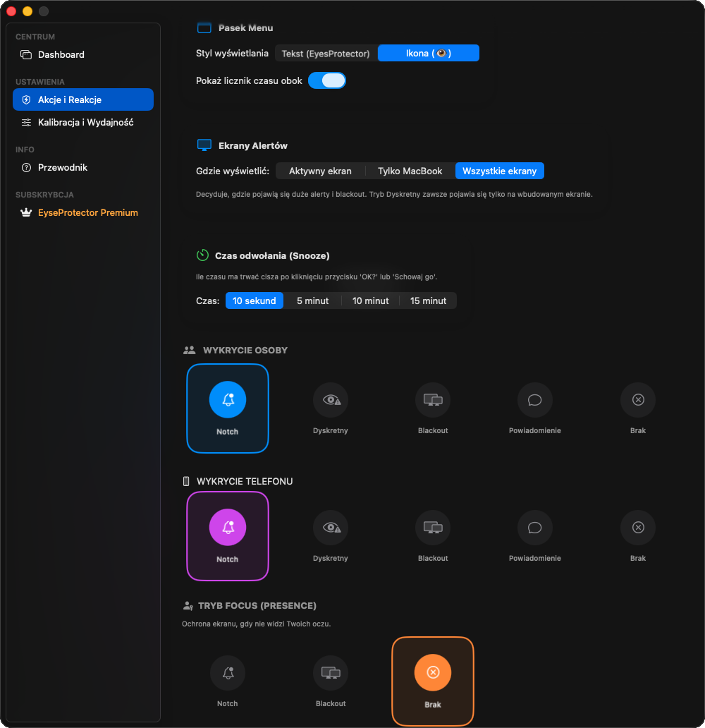Pick the orange Brak option in Tryb Focus
The image size is (705, 728).
[433, 673]
